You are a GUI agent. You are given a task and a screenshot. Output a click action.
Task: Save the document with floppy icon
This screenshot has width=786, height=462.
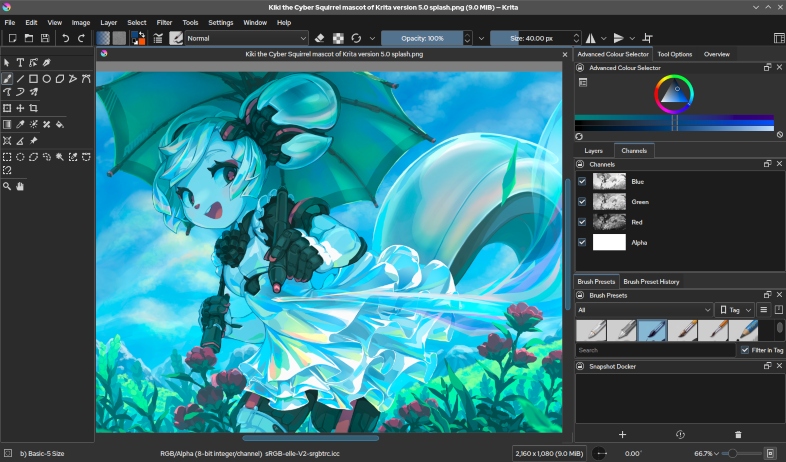(x=45, y=38)
